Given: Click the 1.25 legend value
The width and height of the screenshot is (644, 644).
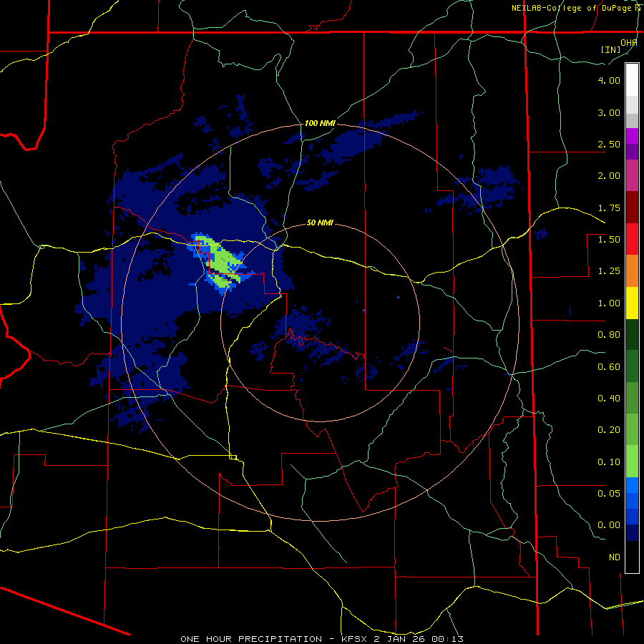Looking at the screenshot, I should (609, 271).
